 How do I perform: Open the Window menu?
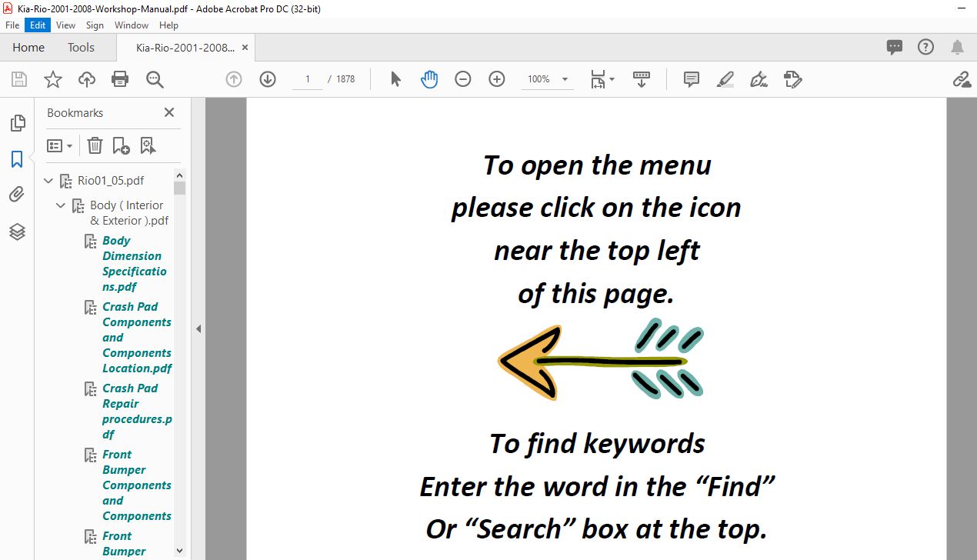click(x=132, y=25)
